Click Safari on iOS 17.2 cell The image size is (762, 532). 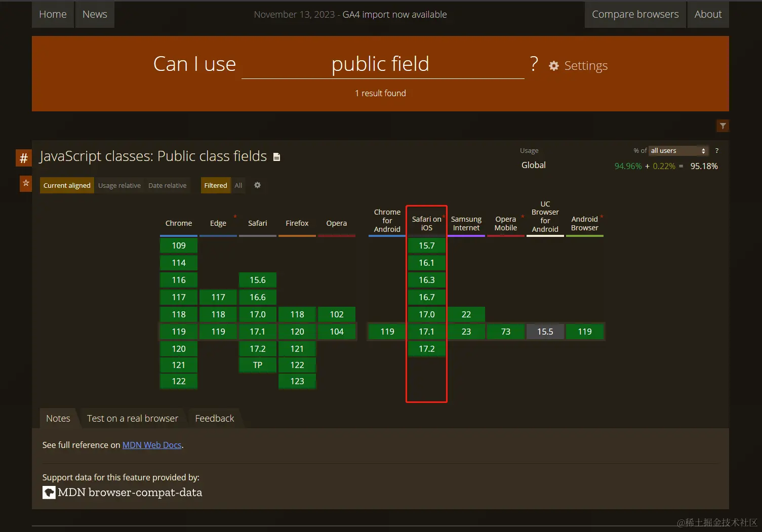[x=427, y=349]
